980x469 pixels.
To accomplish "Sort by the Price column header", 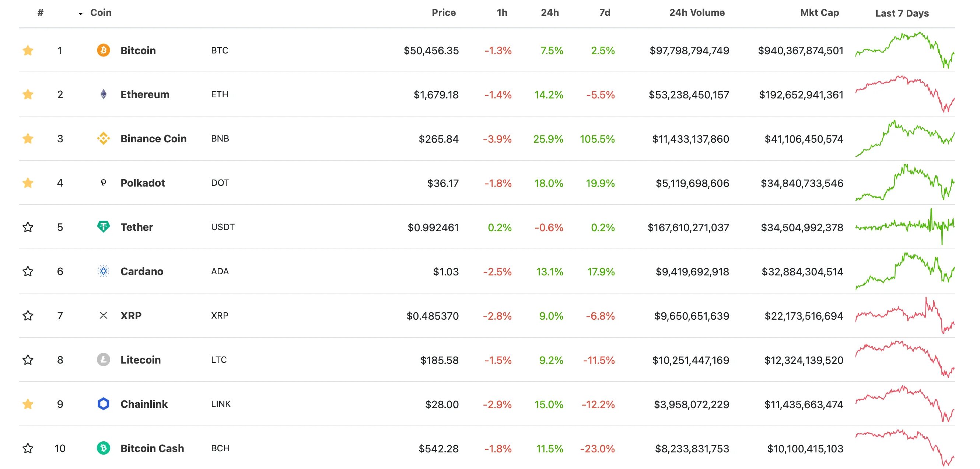I will tap(443, 13).
